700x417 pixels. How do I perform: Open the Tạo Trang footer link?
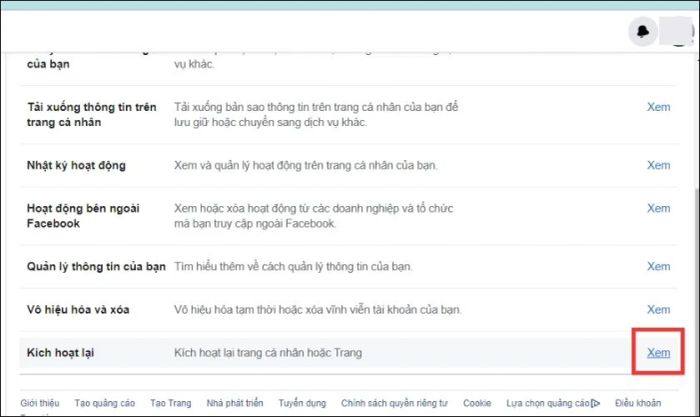click(171, 403)
